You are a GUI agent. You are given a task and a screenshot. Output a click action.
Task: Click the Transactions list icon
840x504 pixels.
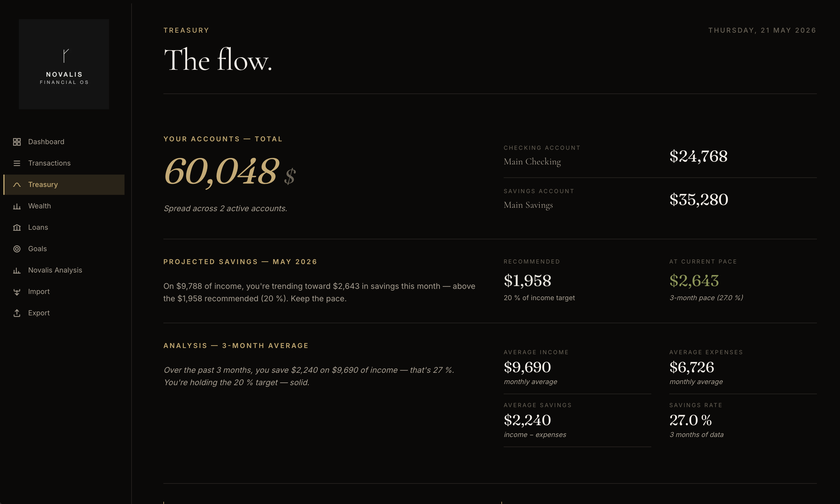point(17,163)
